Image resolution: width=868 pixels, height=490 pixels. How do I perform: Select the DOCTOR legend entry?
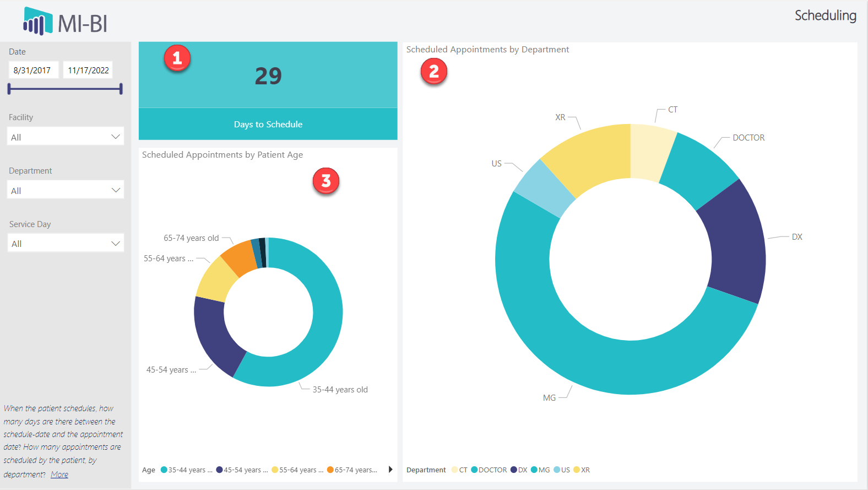[x=489, y=470]
